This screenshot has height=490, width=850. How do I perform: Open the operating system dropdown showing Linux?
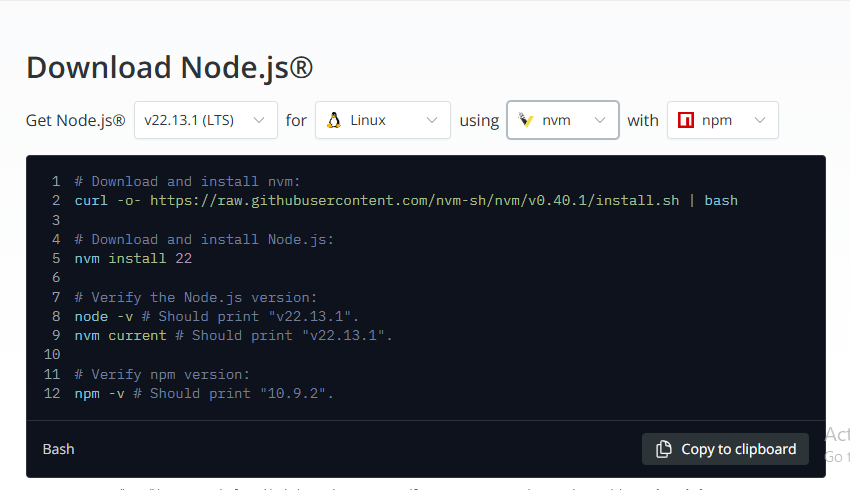tap(383, 120)
